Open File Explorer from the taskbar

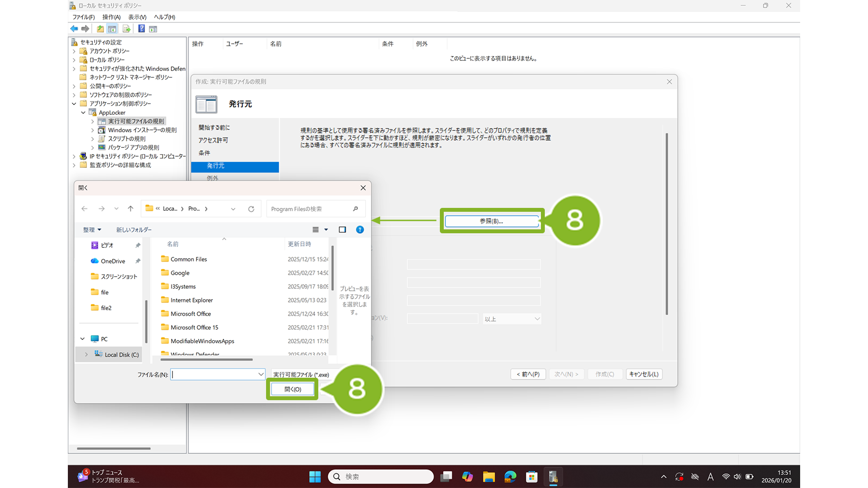pyautogui.click(x=489, y=477)
